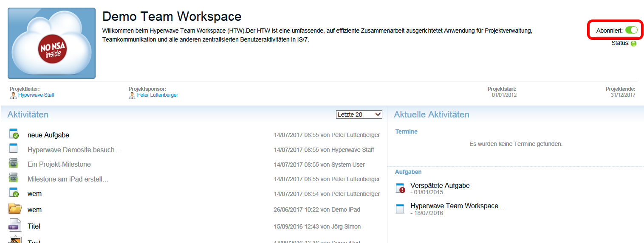
Task: Click user icon beside Hyperwave Staff
Action: coord(13,95)
